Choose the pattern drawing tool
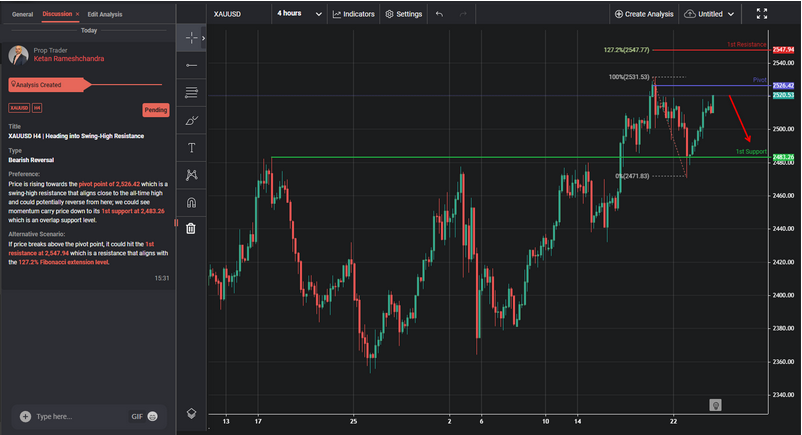Screen dimensions: 802x435 191,175
